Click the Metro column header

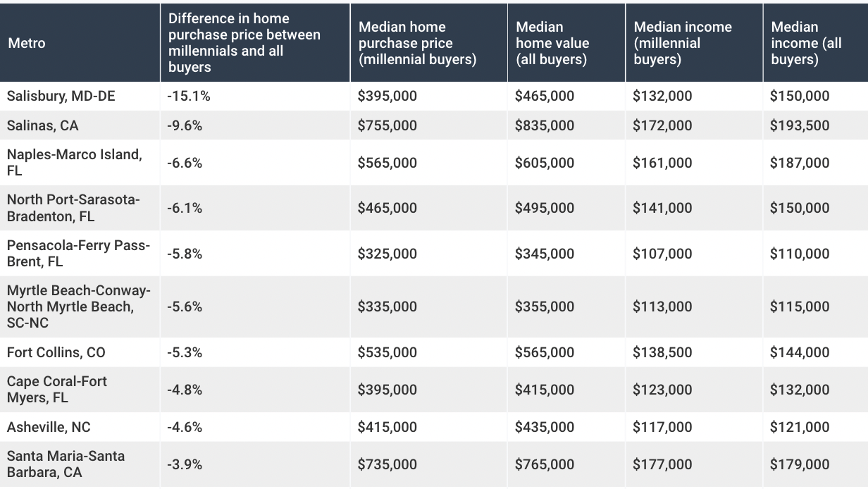pos(26,43)
